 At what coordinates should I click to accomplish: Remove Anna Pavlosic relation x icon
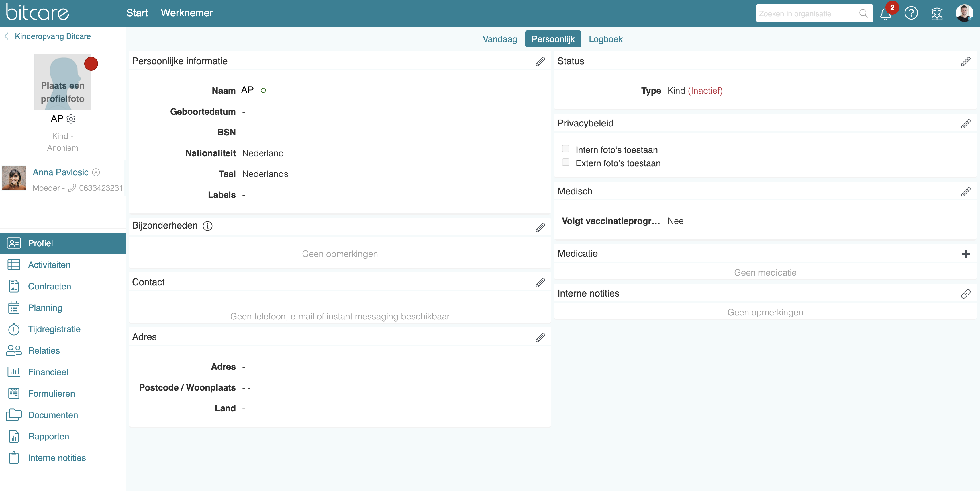96,172
